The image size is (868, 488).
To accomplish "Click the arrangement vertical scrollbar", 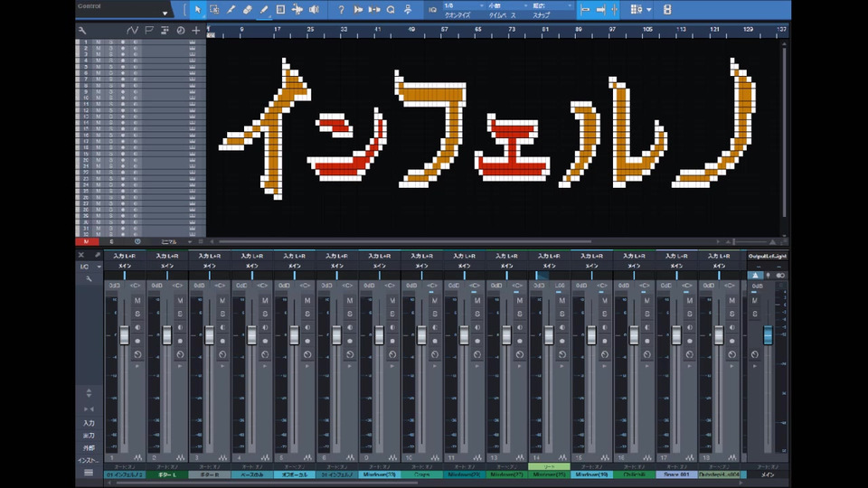I will (x=785, y=133).
